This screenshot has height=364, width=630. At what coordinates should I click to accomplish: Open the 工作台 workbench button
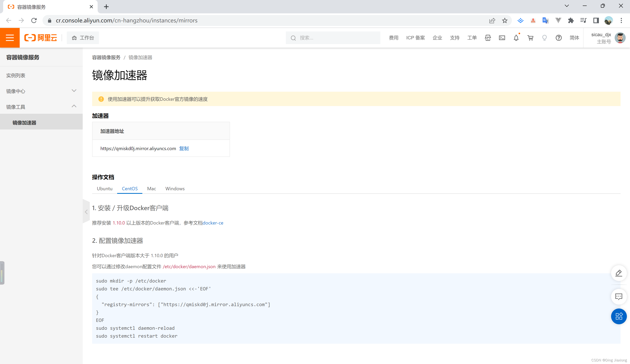pyautogui.click(x=83, y=38)
